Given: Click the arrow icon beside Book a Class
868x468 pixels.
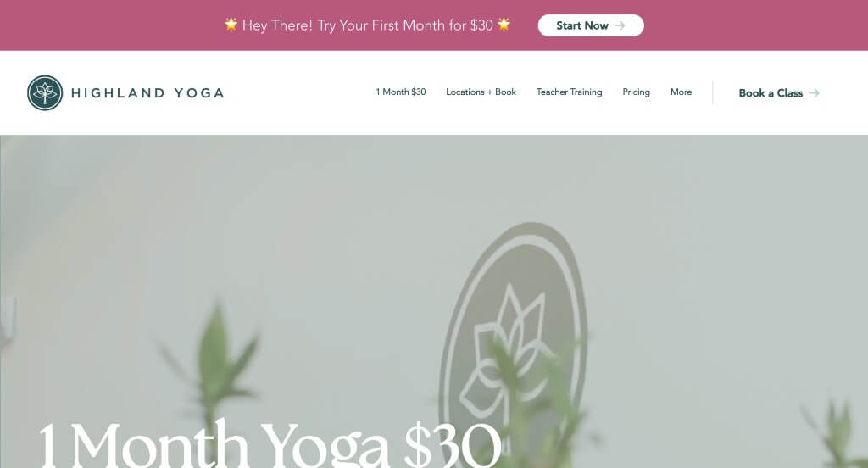Looking at the screenshot, I should tap(814, 93).
